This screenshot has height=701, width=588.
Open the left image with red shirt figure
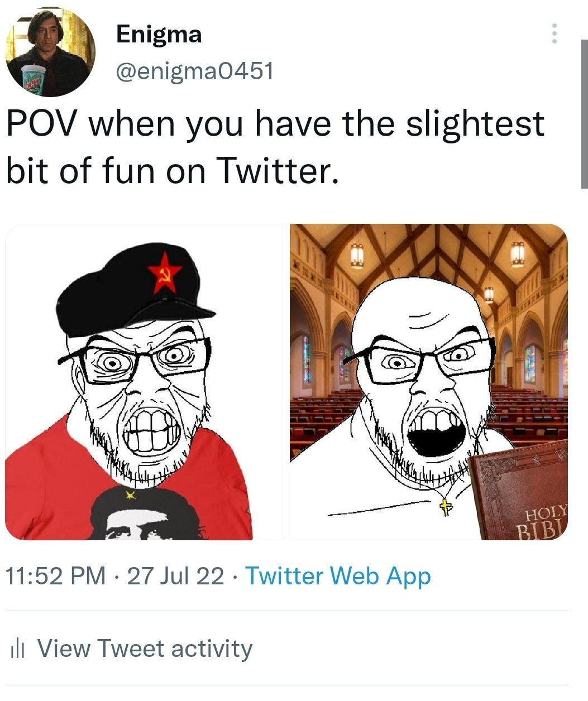coord(144,382)
